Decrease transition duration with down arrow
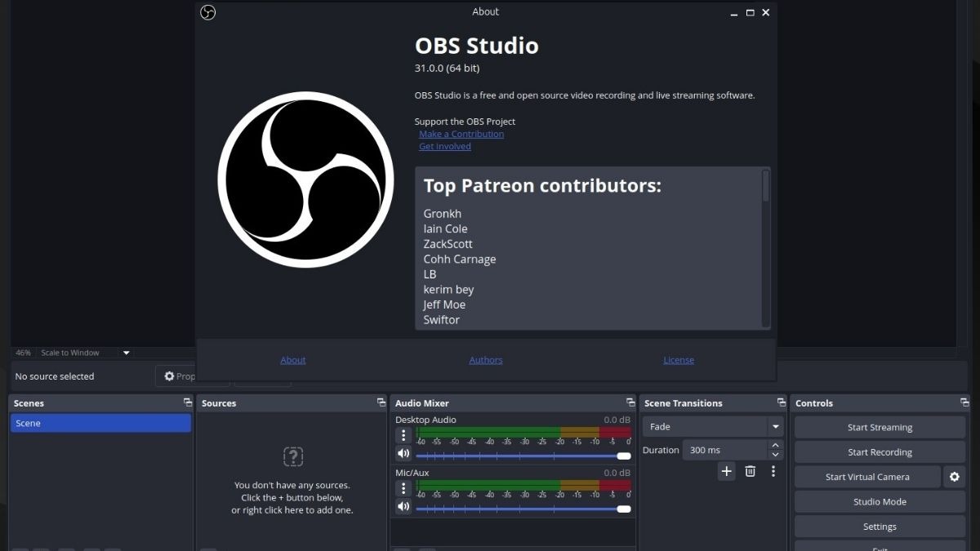 point(775,455)
